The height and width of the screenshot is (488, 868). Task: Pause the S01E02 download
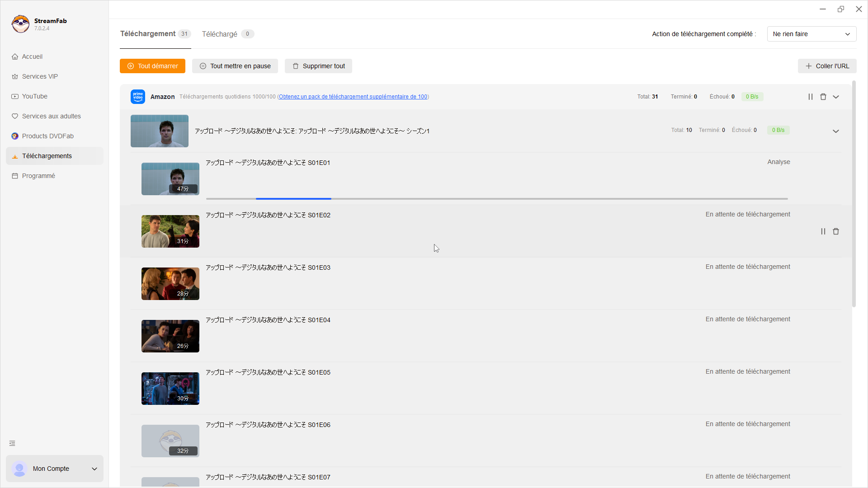tap(823, 231)
